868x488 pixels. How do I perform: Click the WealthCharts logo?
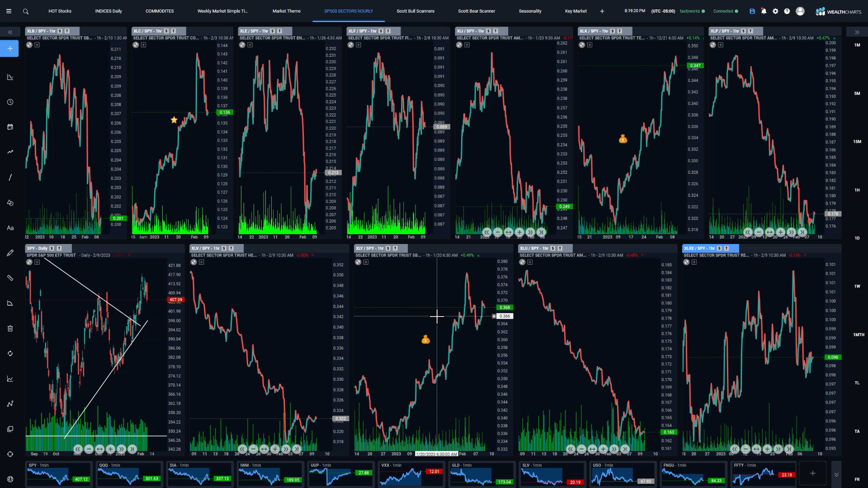coord(838,11)
